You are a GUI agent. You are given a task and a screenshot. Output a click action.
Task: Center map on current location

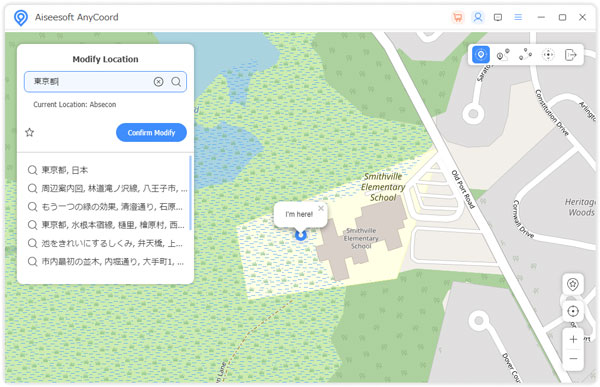click(572, 311)
